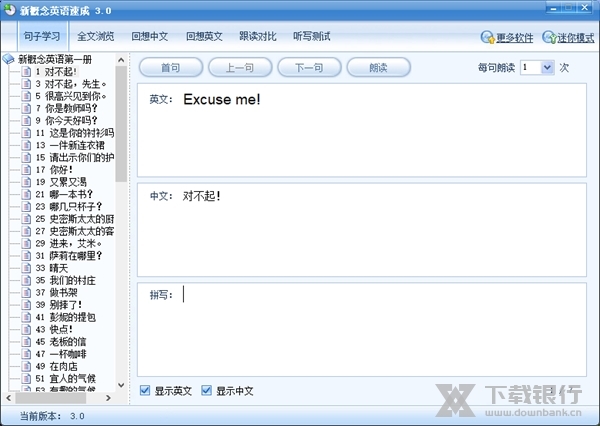Click the 更多软件 globe icon
The height and width of the screenshot is (426, 600).
point(488,37)
